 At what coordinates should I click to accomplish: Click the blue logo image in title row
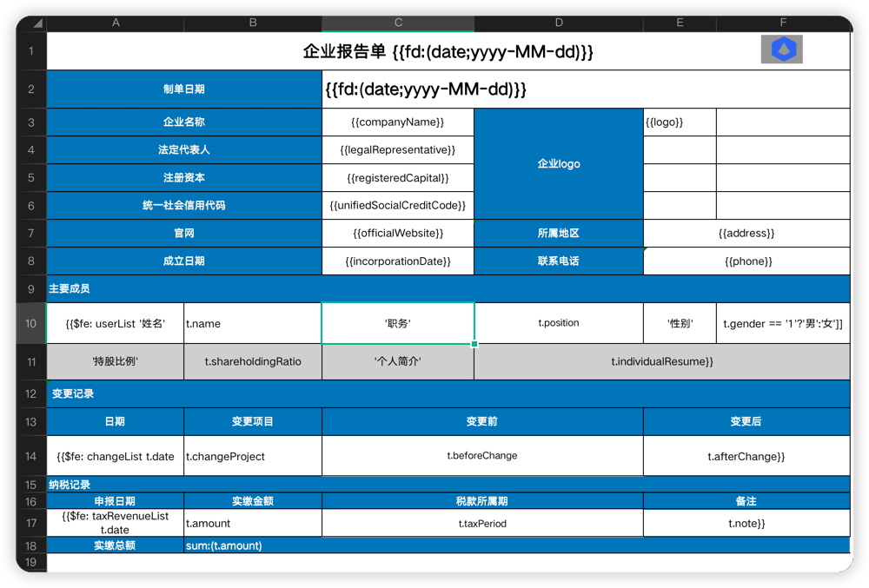pos(781,50)
